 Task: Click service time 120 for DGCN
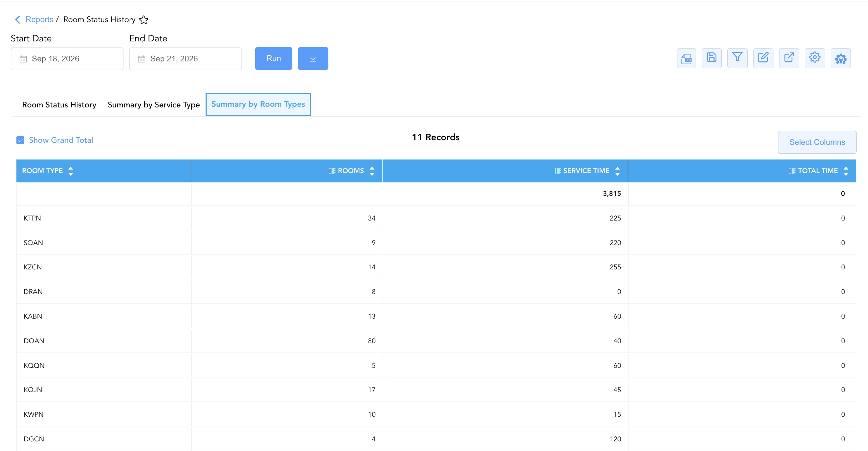[x=615, y=439]
